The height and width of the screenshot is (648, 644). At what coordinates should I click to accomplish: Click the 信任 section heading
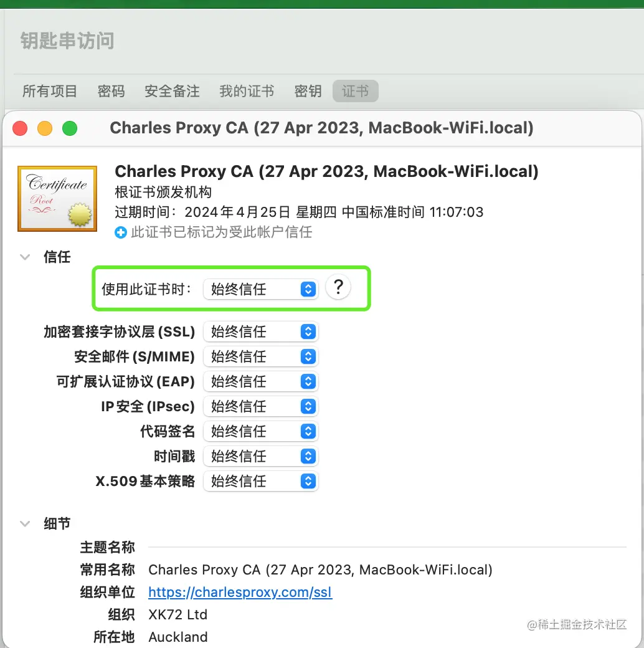tap(57, 257)
